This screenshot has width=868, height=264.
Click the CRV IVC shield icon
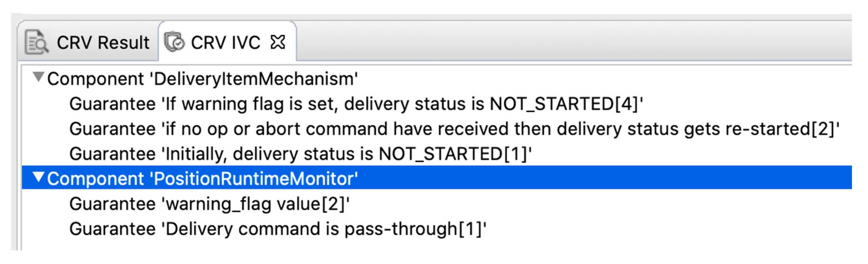(x=174, y=42)
